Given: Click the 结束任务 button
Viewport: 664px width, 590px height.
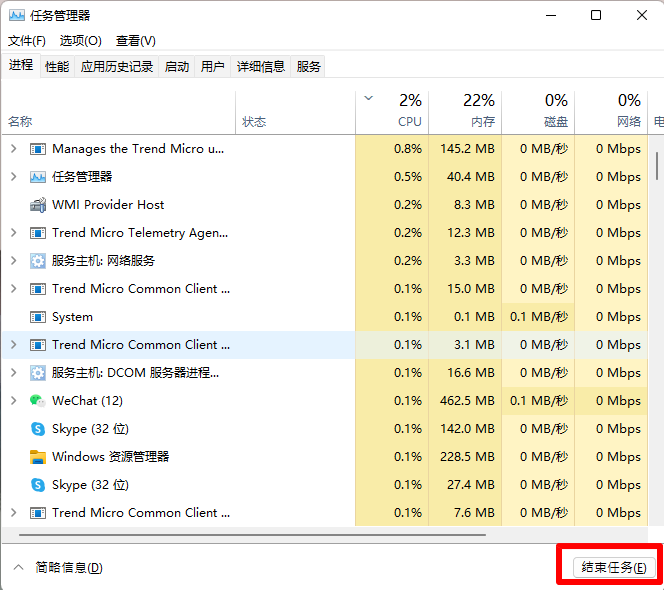Looking at the screenshot, I should (x=614, y=567).
